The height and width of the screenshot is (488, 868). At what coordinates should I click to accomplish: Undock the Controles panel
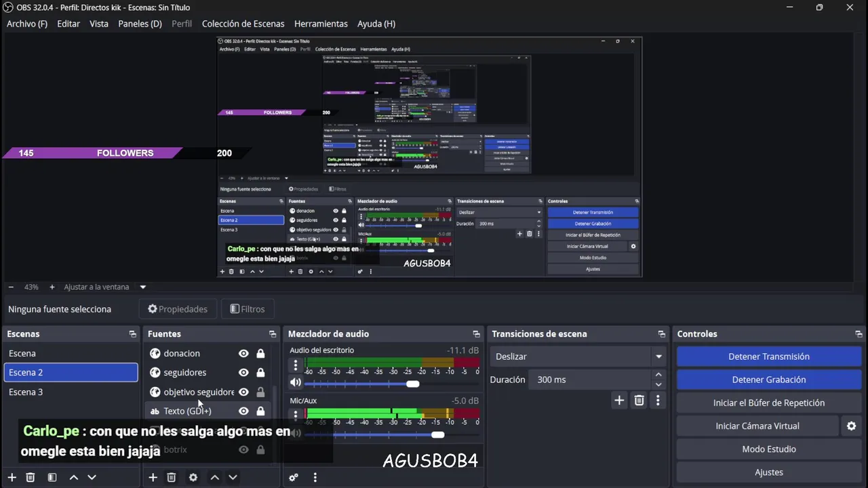click(x=859, y=334)
